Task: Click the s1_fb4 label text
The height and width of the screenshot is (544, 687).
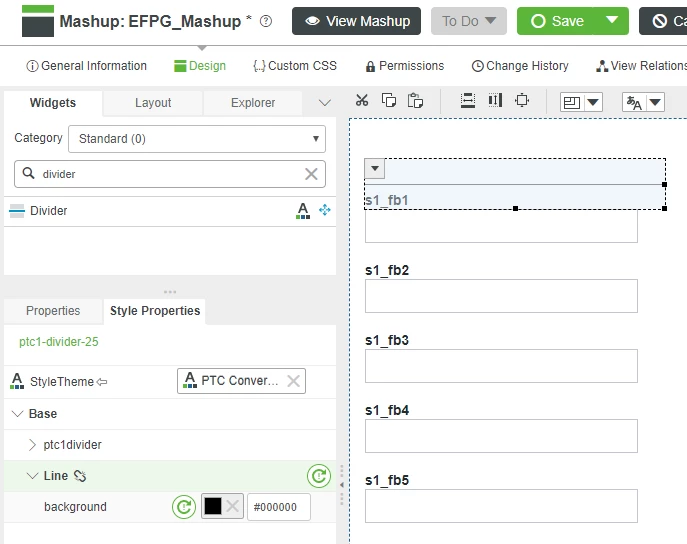Action: [x=387, y=410]
